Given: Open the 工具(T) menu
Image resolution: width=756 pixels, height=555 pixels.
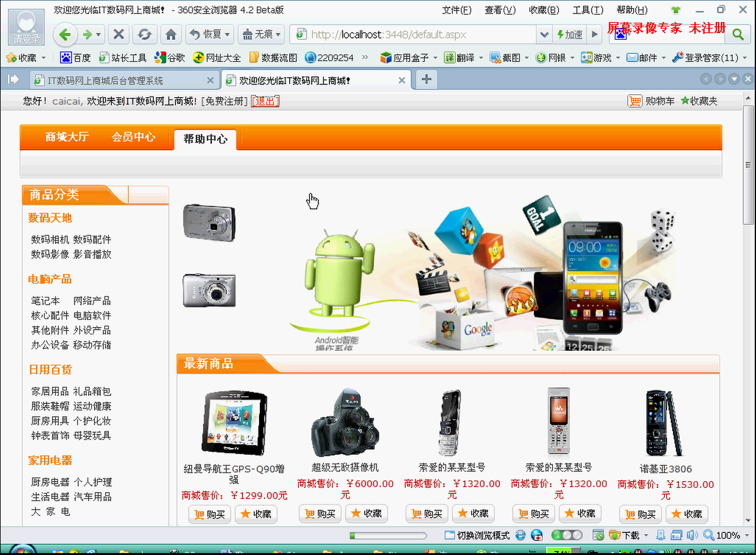Looking at the screenshot, I should 588,10.
